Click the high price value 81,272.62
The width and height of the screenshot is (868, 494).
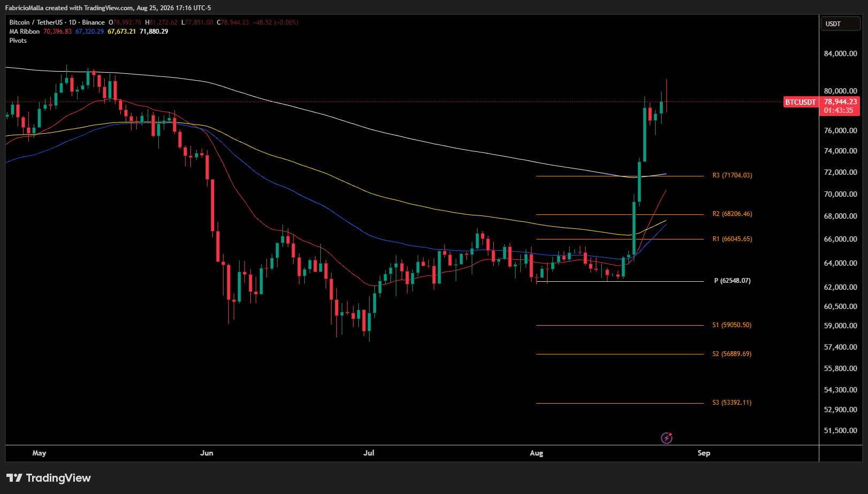pos(163,22)
